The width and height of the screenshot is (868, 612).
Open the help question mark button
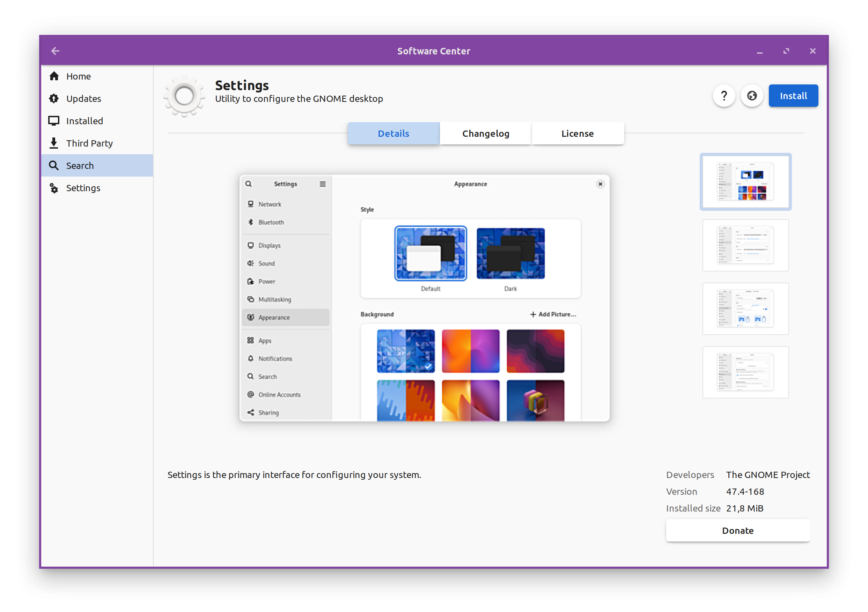click(723, 96)
